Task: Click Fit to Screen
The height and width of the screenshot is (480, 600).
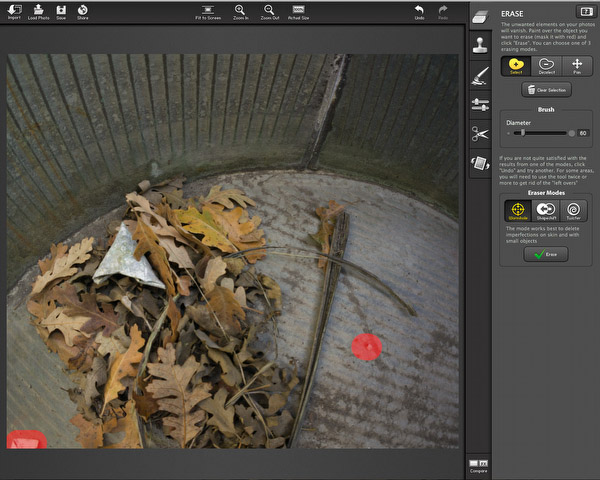Action: click(208, 12)
